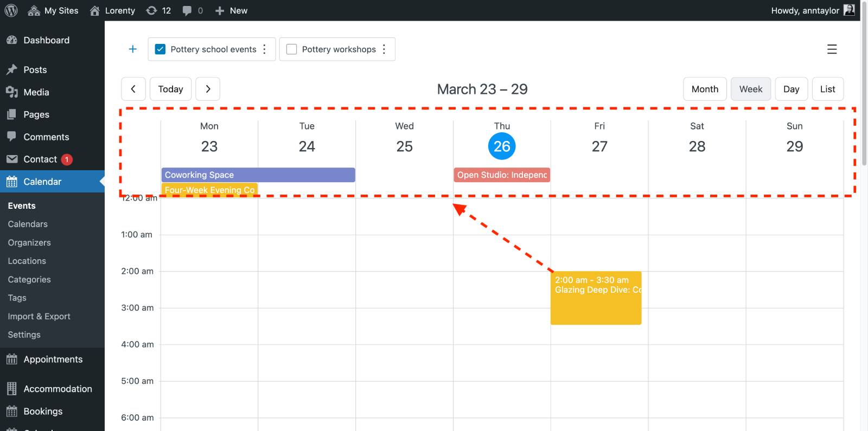Select Tuesday 24 column header
The height and width of the screenshot is (431, 868).
coord(307,138)
